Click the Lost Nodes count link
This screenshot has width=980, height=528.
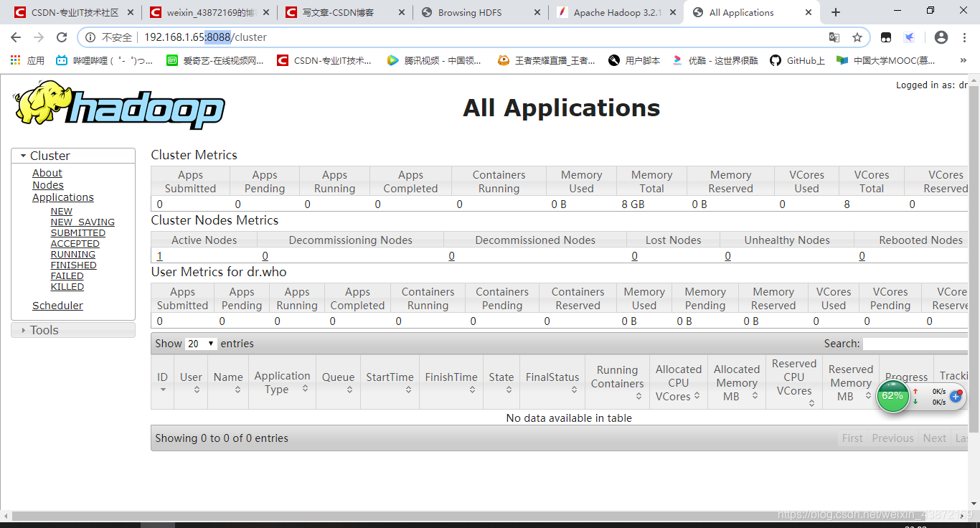[x=634, y=256]
